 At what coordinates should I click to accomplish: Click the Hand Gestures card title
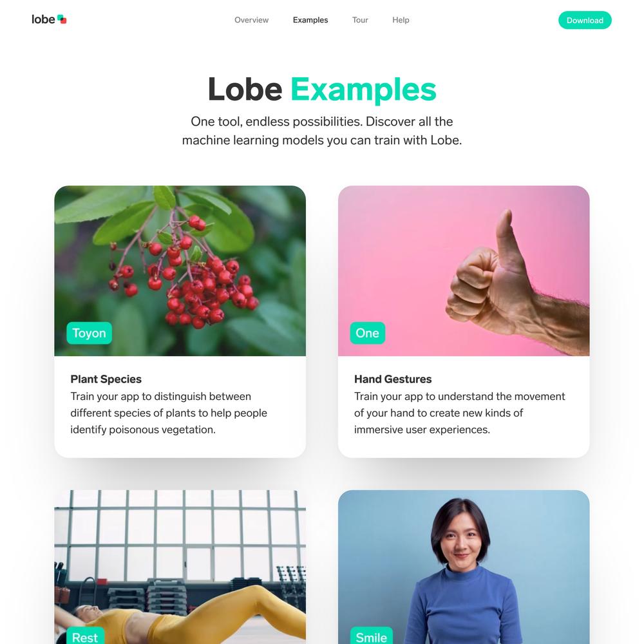[393, 379]
